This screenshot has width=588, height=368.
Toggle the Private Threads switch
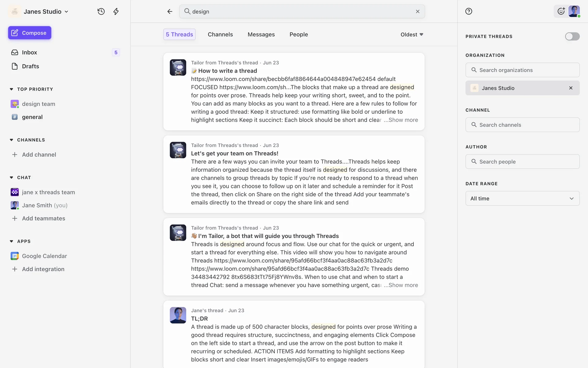coord(572,36)
